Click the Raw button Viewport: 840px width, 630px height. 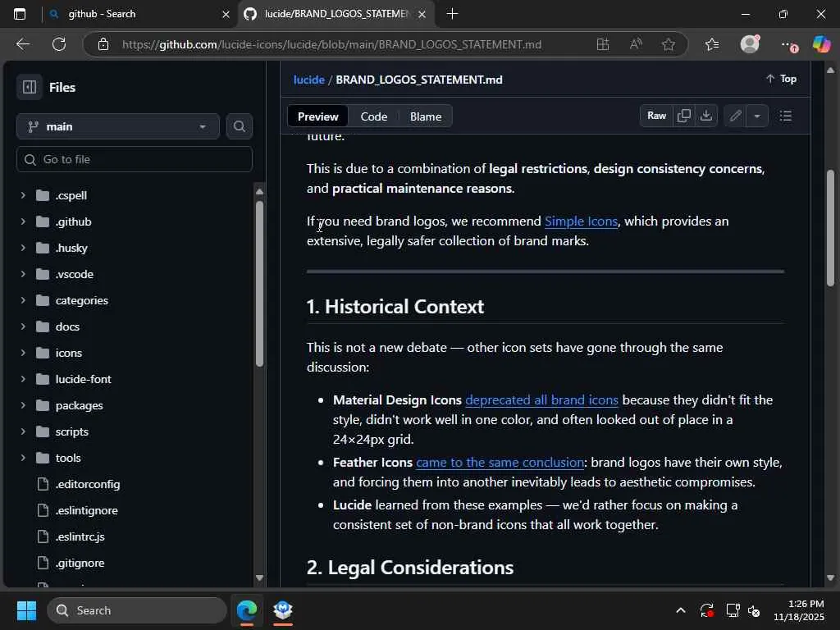[x=656, y=116]
